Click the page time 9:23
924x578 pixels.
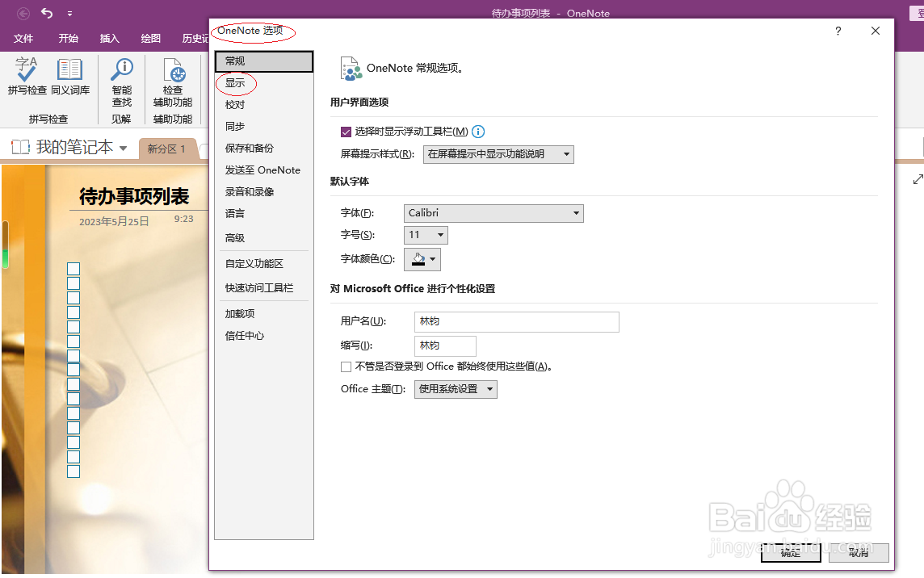[x=184, y=220]
